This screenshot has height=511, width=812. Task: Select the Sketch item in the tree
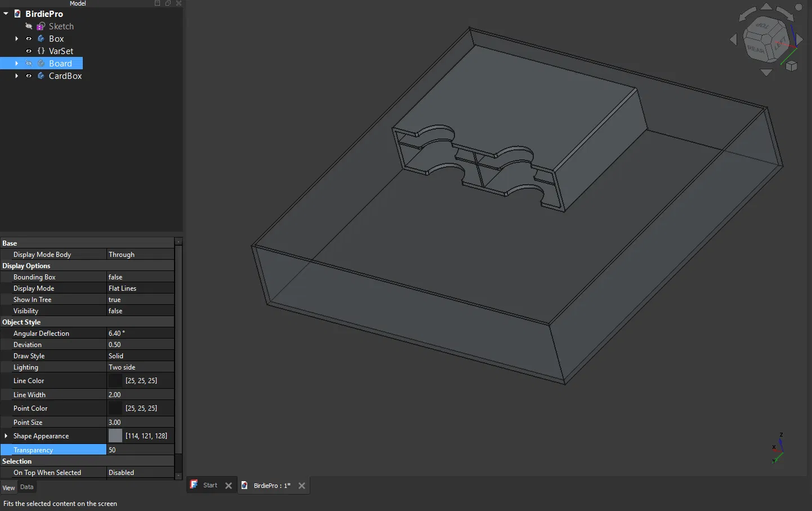point(61,26)
